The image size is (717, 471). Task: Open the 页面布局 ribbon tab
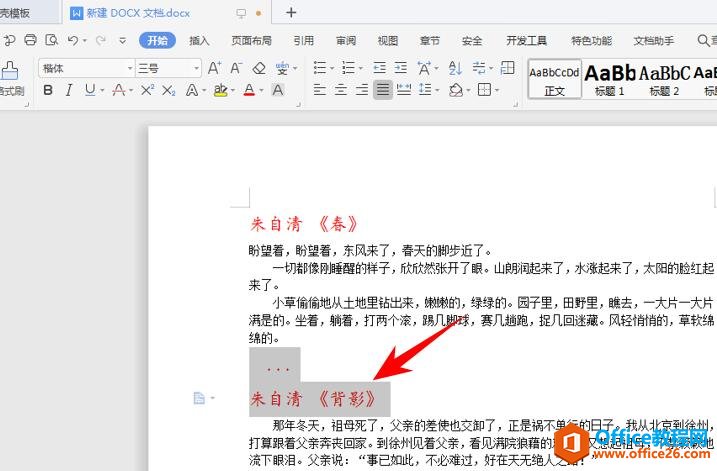coord(251,41)
